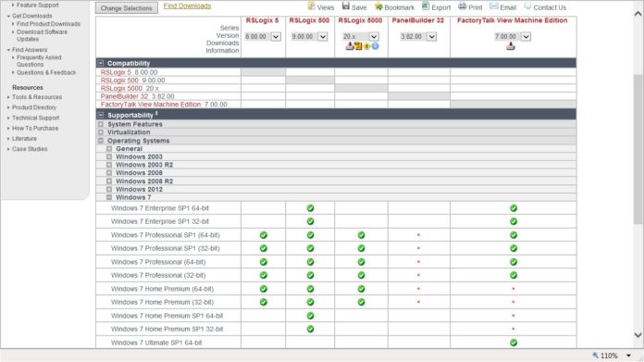Click the How To Purchase sidebar item
This screenshot has height=362, width=644.
click(35, 128)
